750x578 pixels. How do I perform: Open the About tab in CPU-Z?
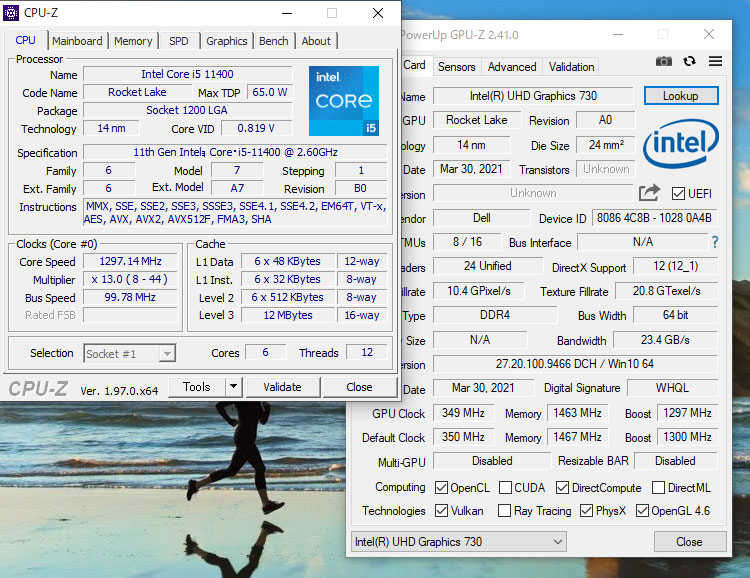point(316,41)
